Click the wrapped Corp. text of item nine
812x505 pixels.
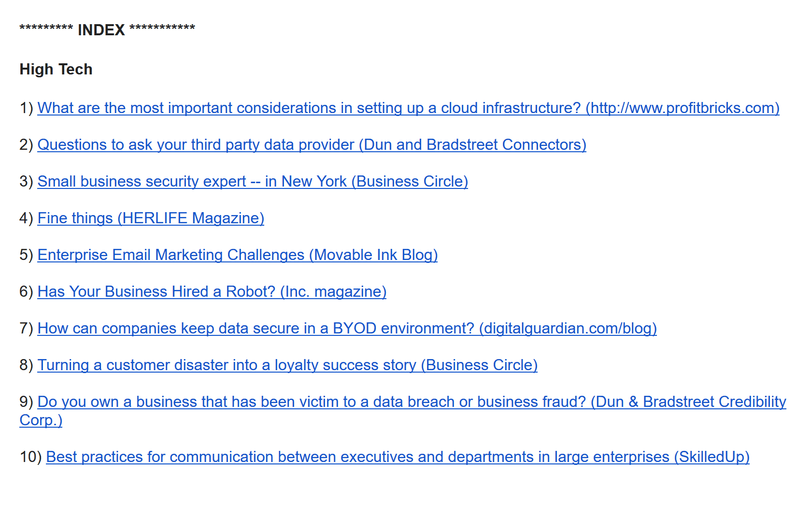coord(41,420)
